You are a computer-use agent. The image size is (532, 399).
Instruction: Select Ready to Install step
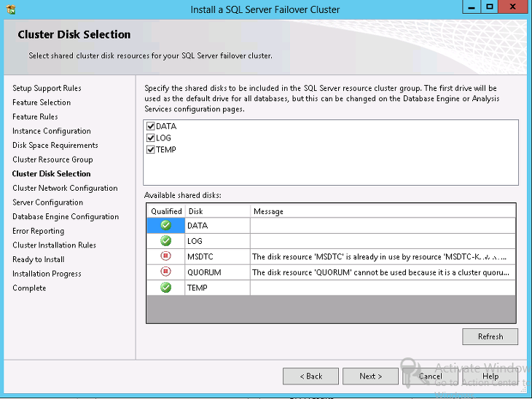coord(39,259)
